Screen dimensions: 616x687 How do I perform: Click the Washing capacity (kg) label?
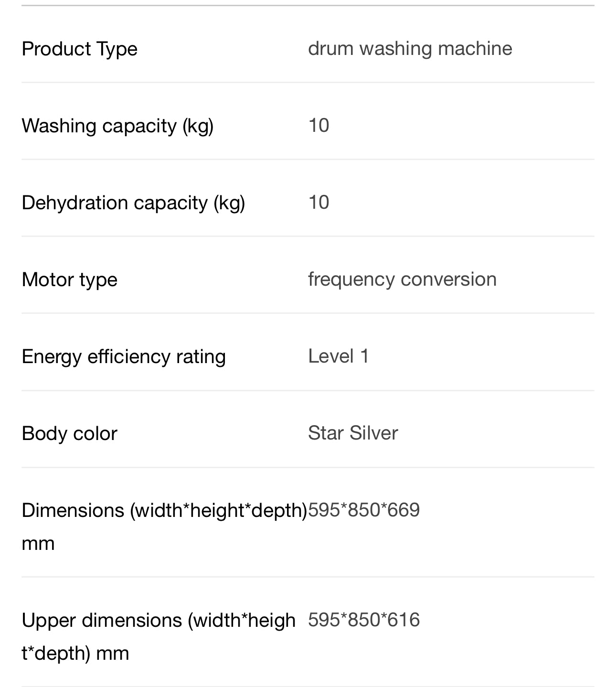(117, 126)
